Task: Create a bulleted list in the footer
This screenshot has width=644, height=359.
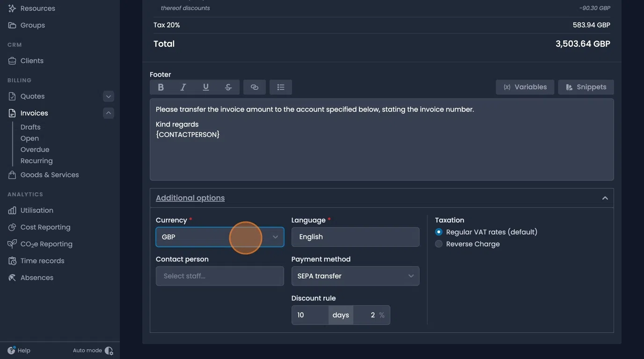Action: pos(280,87)
